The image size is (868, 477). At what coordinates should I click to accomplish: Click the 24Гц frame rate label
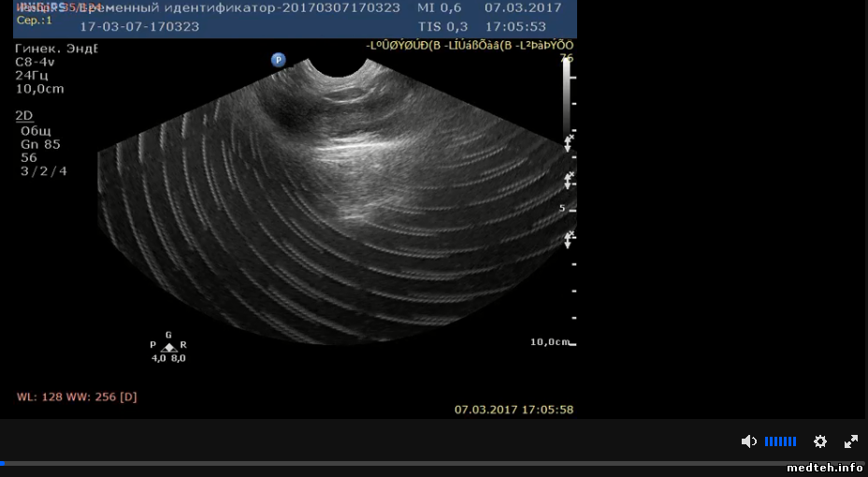tap(32, 75)
